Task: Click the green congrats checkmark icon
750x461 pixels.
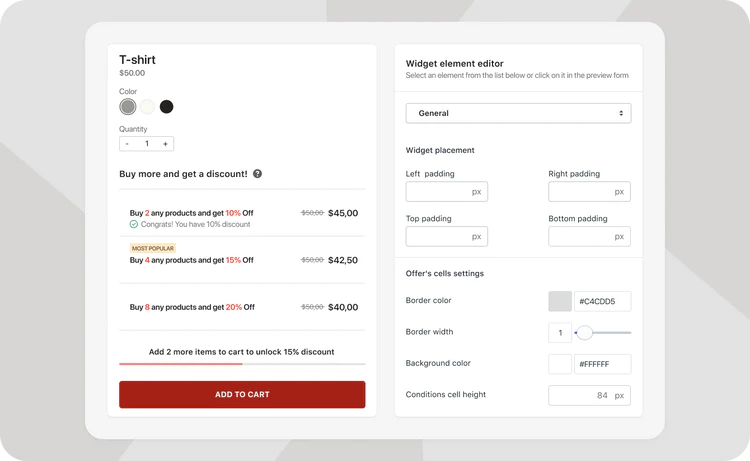Action: pos(133,224)
